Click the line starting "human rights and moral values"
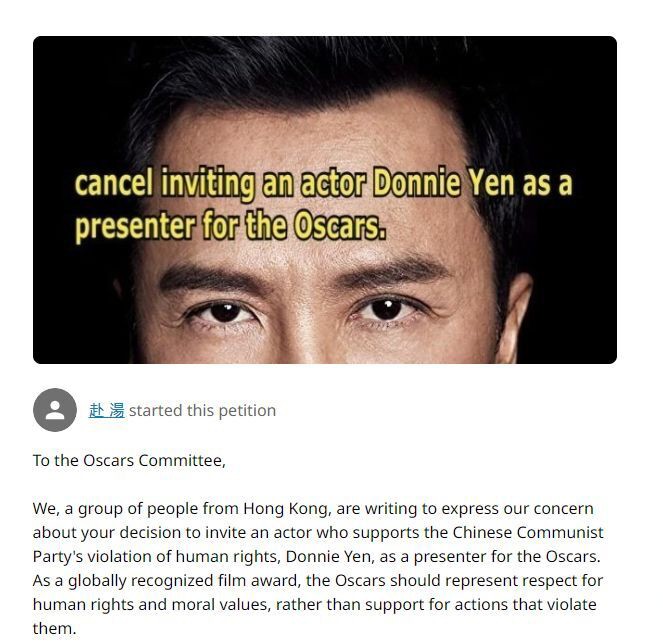 [x=314, y=605]
